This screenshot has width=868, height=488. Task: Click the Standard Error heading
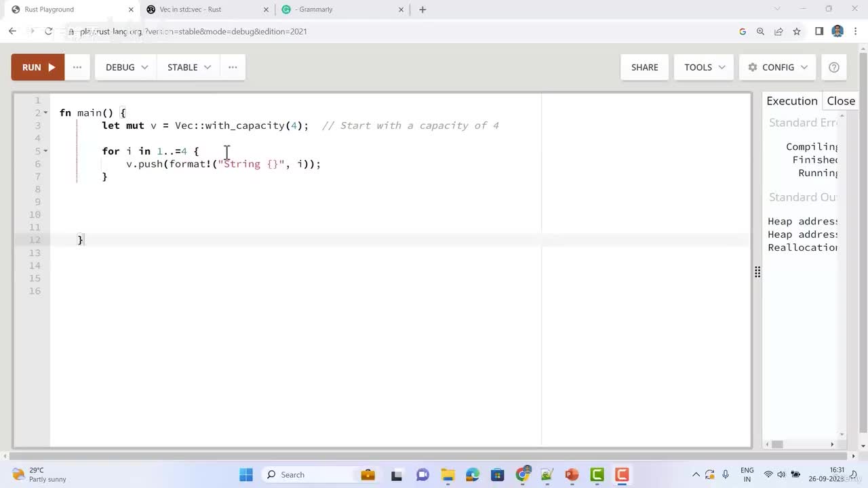tap(803, 123)
